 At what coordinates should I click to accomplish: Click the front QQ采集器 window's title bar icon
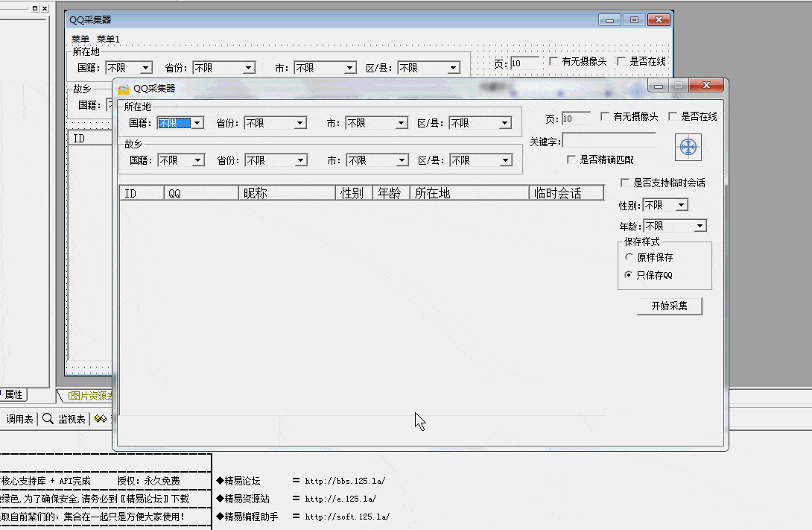click(124, 89)
